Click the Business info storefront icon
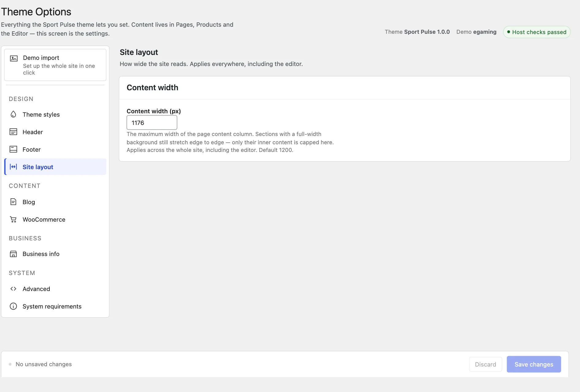580x392 pixels. click(x=13, y=254)
